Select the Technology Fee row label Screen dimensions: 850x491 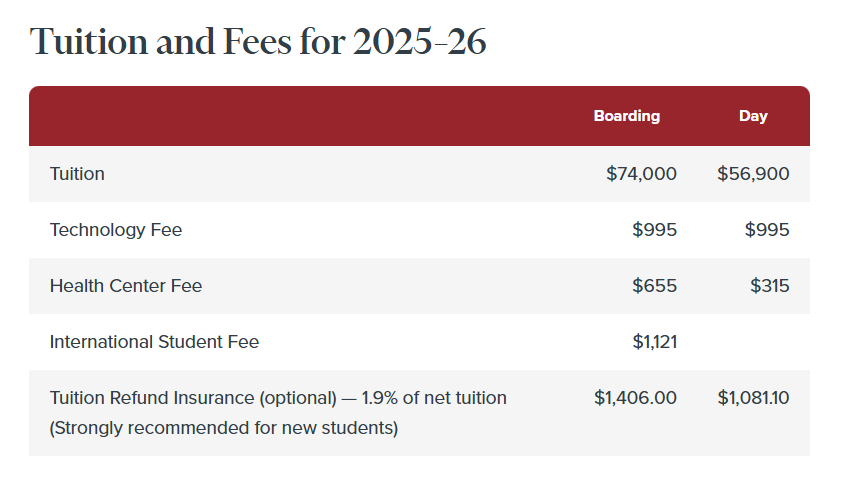tap(116, 230)
